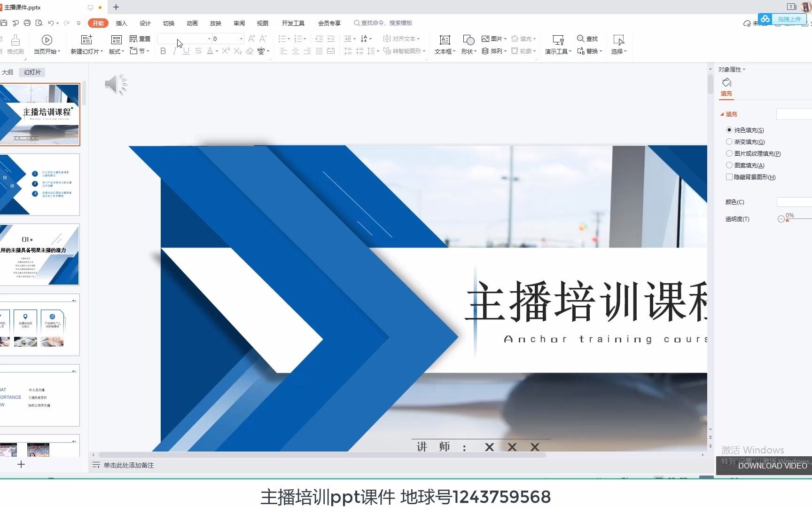Image resolution: width=812 pixels, height=508 pixels.
Task: Open the Insert (插入) ribbon tab
Action: 122,23
